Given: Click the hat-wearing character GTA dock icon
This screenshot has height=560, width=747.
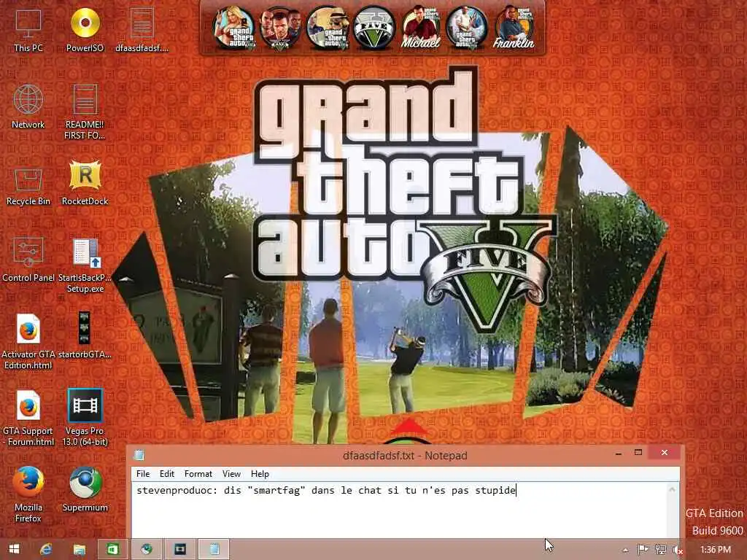Looking at the screenshot, I should tap(327, 28).
